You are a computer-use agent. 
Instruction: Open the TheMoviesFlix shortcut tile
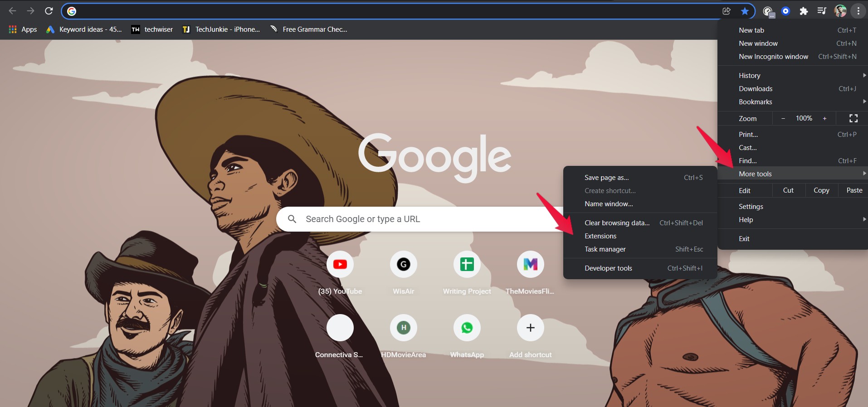coord(531,273)
